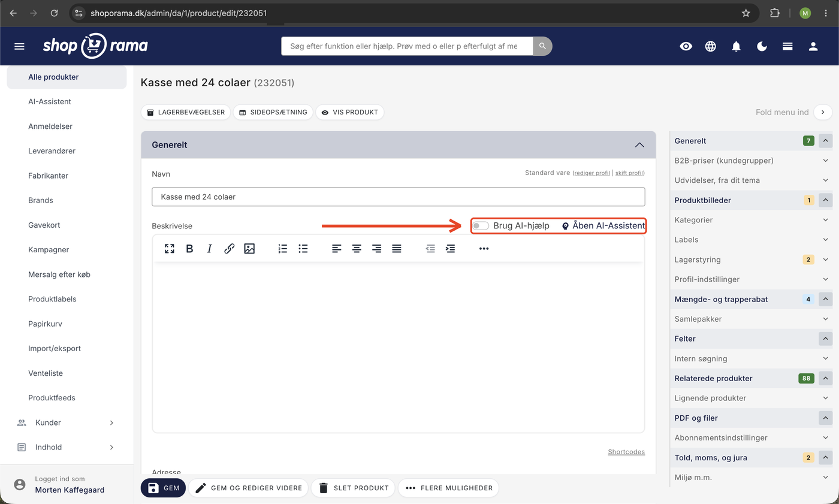Open the fullscreen editor icon
Image resolution: width=839 pixels, height=504 pixels.
pos(170,249)
